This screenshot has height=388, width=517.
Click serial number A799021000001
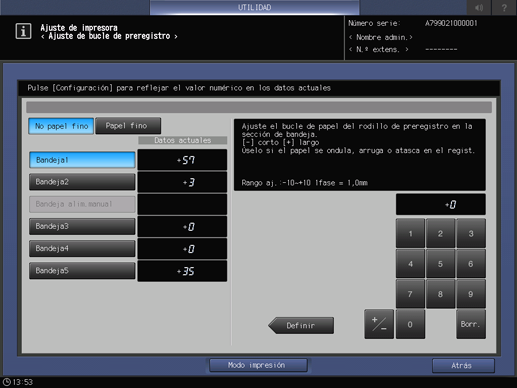coord(451,23)
